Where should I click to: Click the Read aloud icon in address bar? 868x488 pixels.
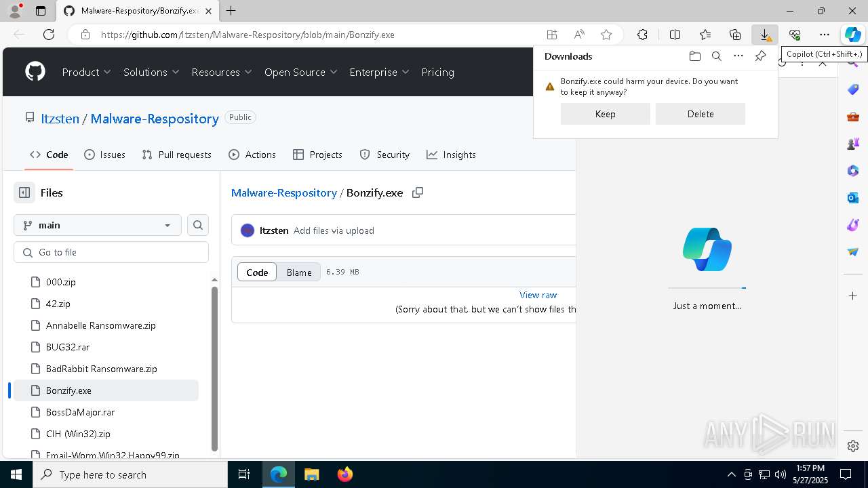coord(579,35)
